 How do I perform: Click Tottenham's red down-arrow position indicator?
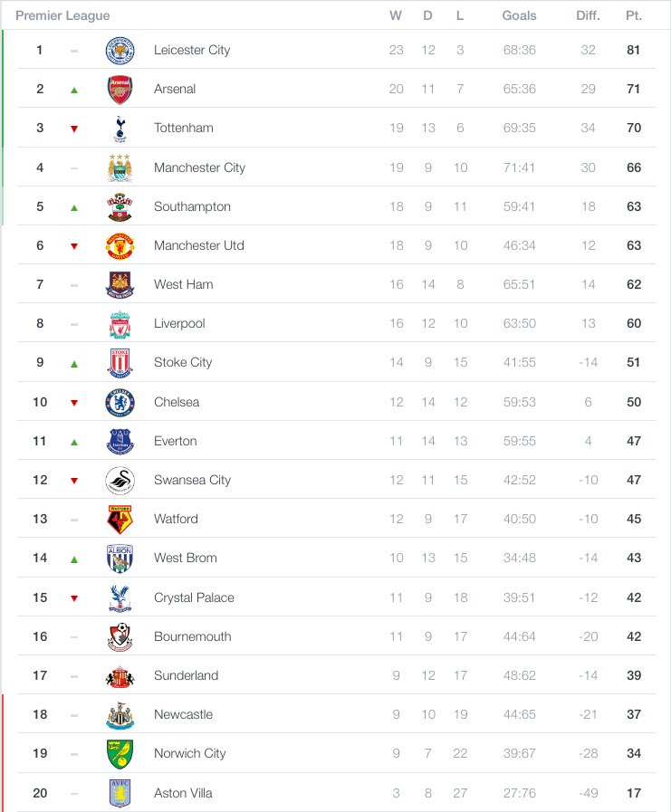point(74,129)
